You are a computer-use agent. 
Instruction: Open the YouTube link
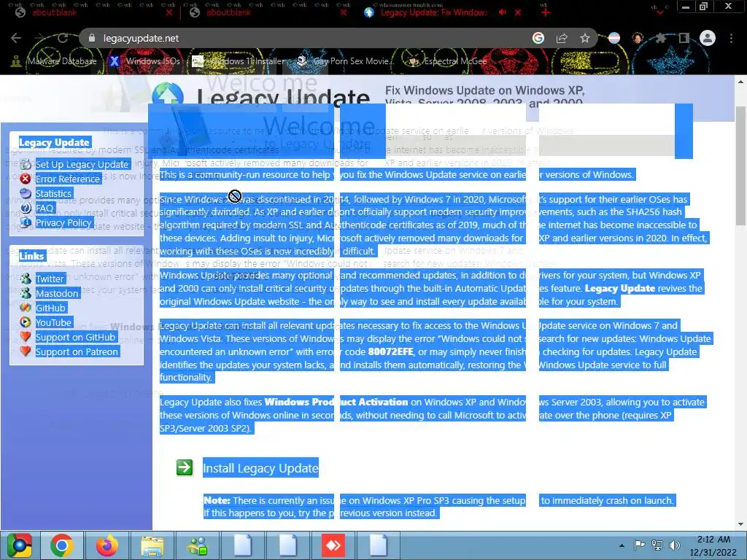(53, 323)
